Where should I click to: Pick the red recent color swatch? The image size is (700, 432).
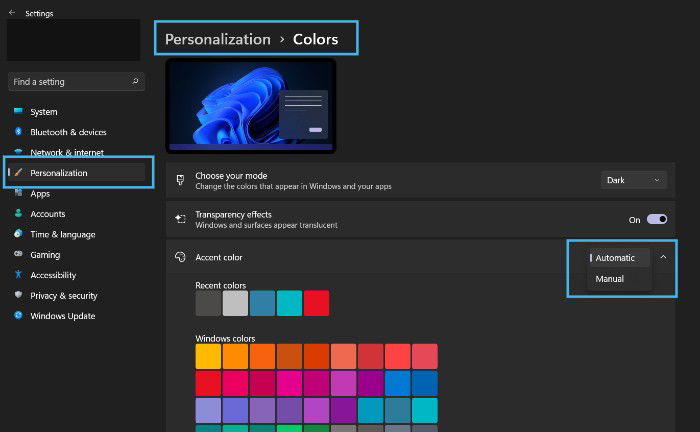pos(317,303)
